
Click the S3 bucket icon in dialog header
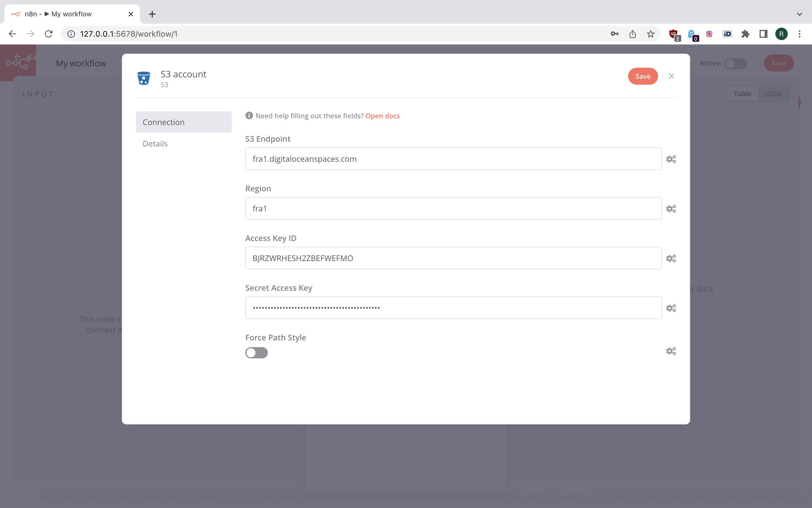(x=144, y=78)
